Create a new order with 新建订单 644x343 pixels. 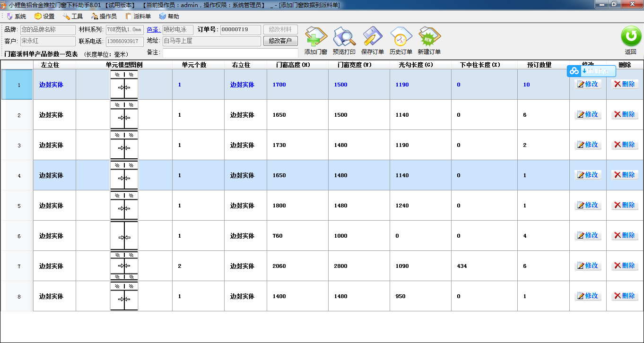[x=429, y=41]
